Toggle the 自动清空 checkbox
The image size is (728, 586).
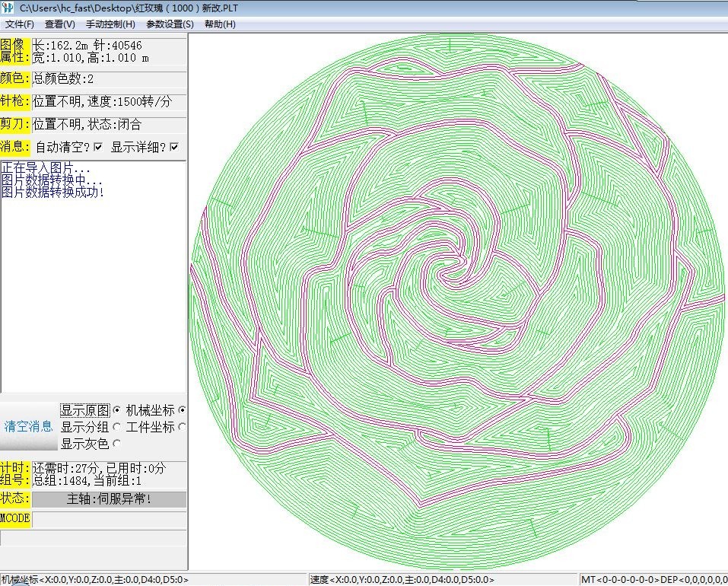pos(98,147)
